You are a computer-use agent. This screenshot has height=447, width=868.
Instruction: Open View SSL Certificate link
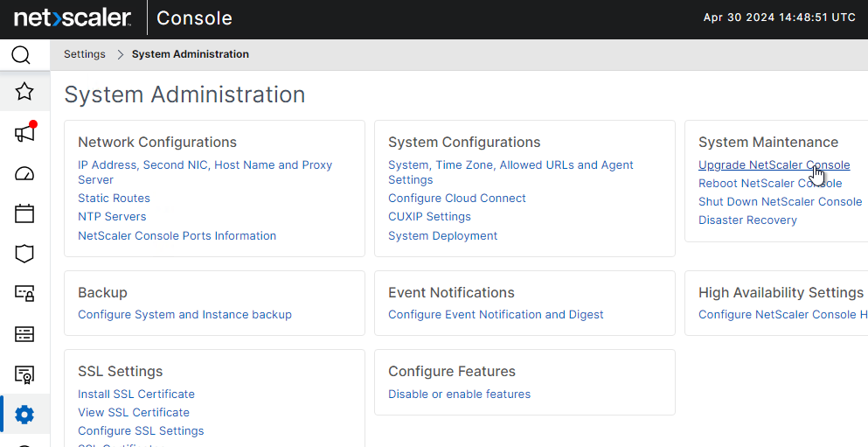[134, 413]
